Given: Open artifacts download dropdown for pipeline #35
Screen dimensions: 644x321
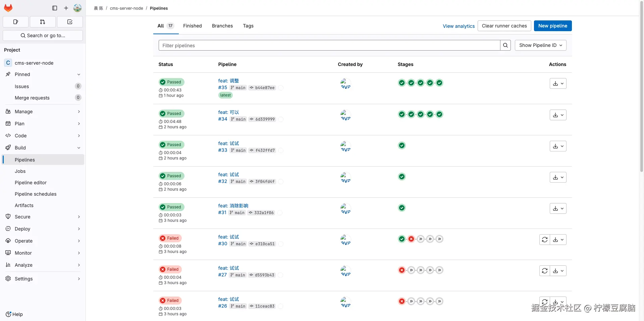Looking at the screenshot, I should (558, 83).
